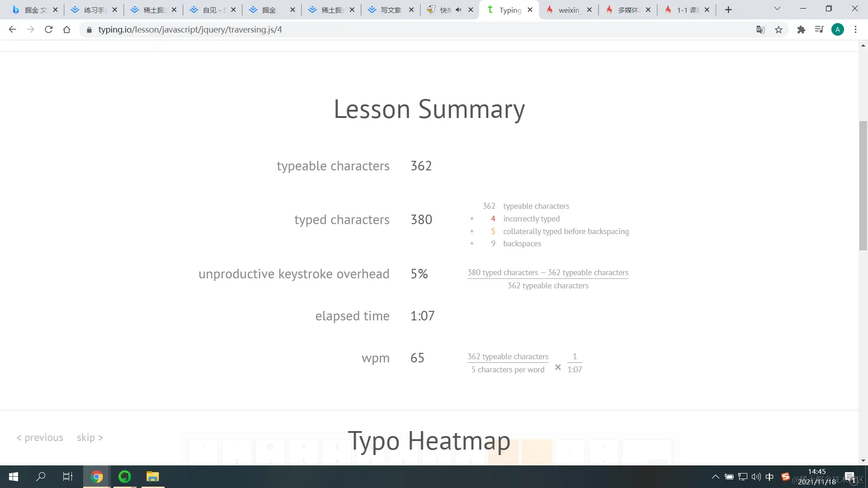
Task: Open Chrome profile avatar A
Action: pos(837,29)
